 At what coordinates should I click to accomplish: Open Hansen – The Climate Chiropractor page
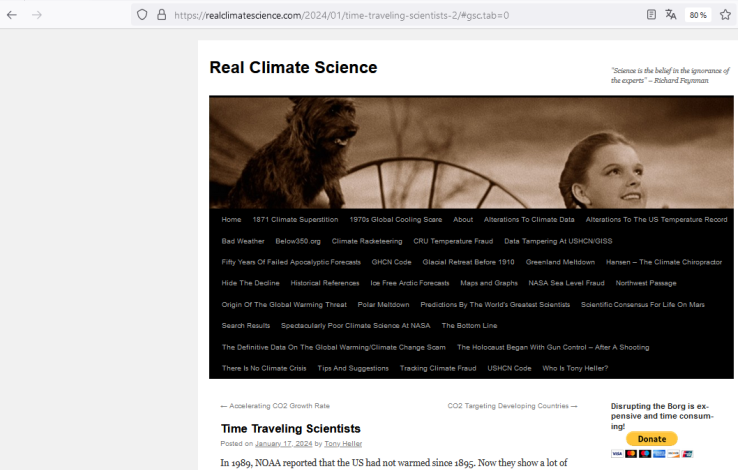[664, 262]
